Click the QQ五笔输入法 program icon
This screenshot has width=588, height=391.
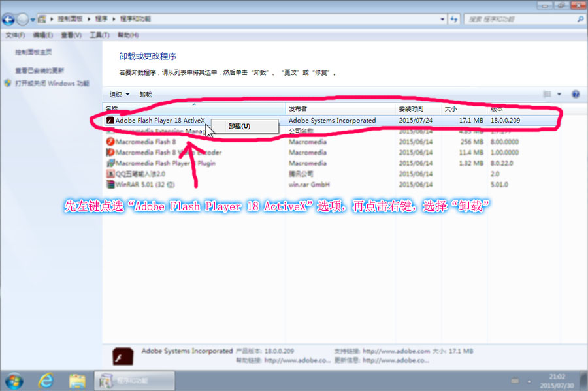click(110, 174)
